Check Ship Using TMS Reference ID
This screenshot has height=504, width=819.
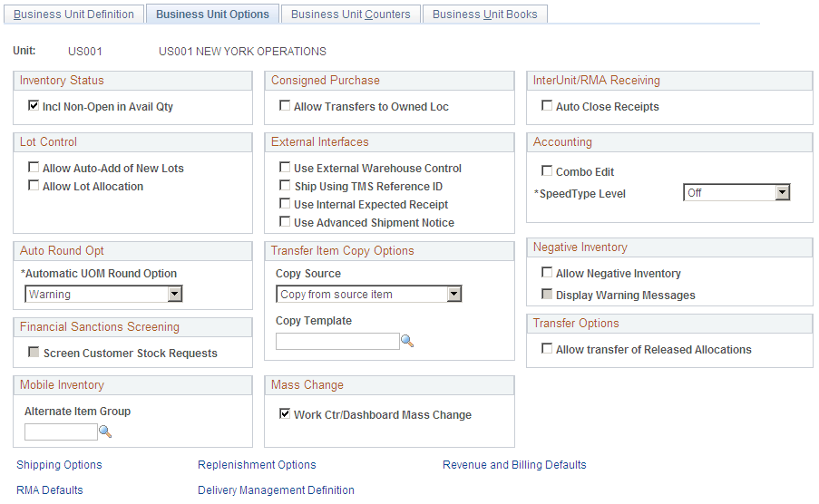(285, 186)
